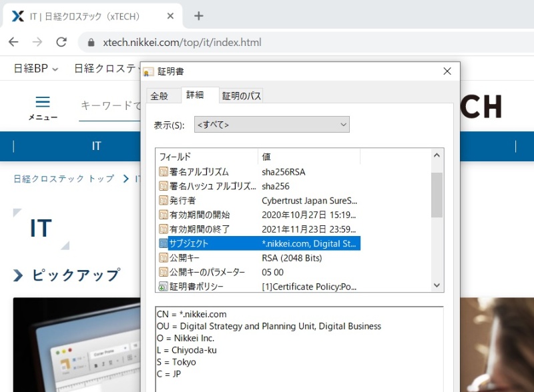Open the 証明のパス tab

241,95
